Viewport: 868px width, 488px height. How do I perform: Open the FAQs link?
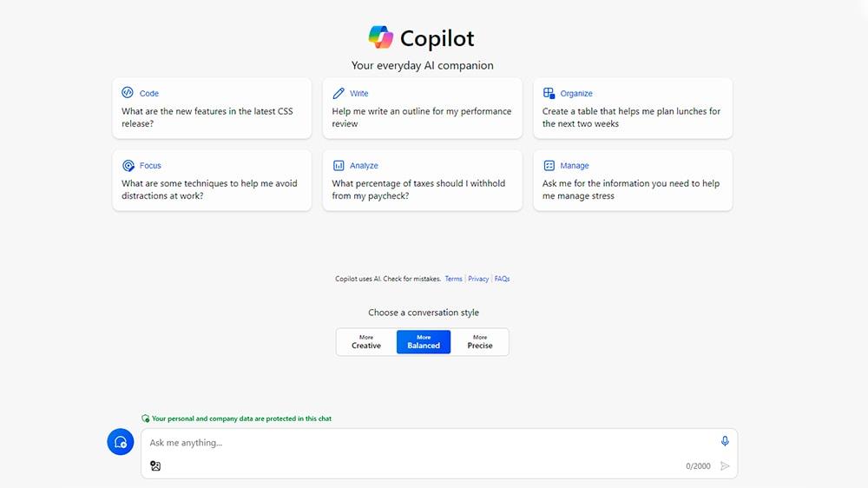[x=502, y=279]
